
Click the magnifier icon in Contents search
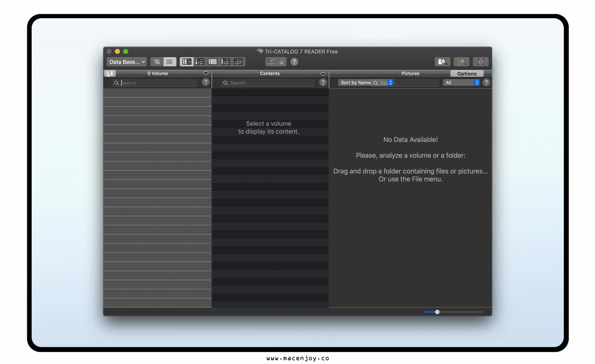coord(225,83)
